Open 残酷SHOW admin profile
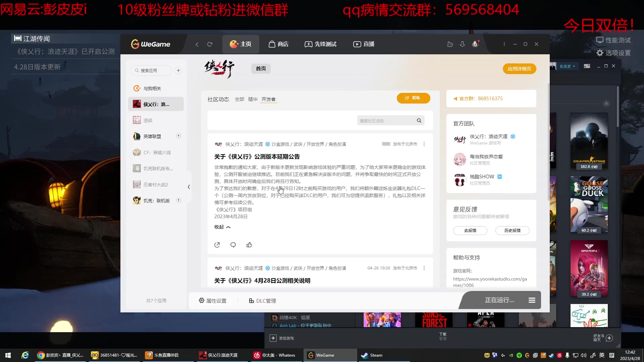 (x=482, y=177)
